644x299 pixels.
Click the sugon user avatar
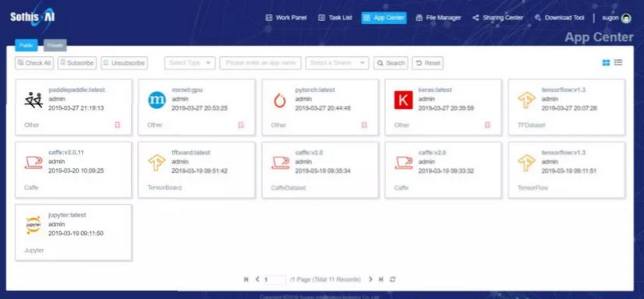626,18
